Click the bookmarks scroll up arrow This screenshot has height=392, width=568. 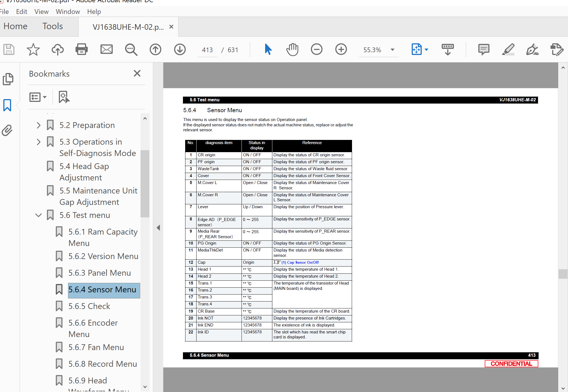click(x=145, y=119)
